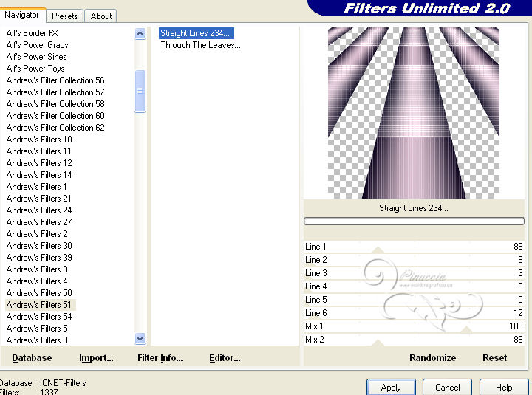Screen dimensions: 532x395
Task: Select Andrew's Filters 27
Action: click(x=39, y=222)
